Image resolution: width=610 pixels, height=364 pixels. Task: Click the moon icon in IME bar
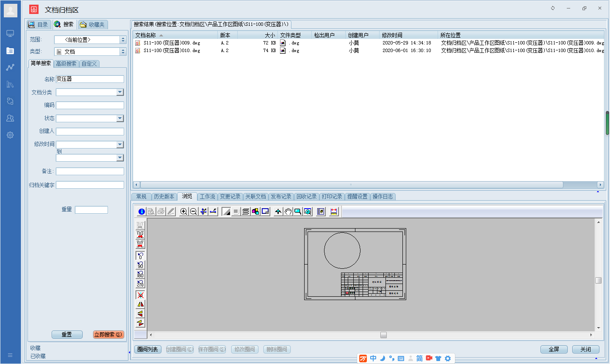tap(383, 358)
